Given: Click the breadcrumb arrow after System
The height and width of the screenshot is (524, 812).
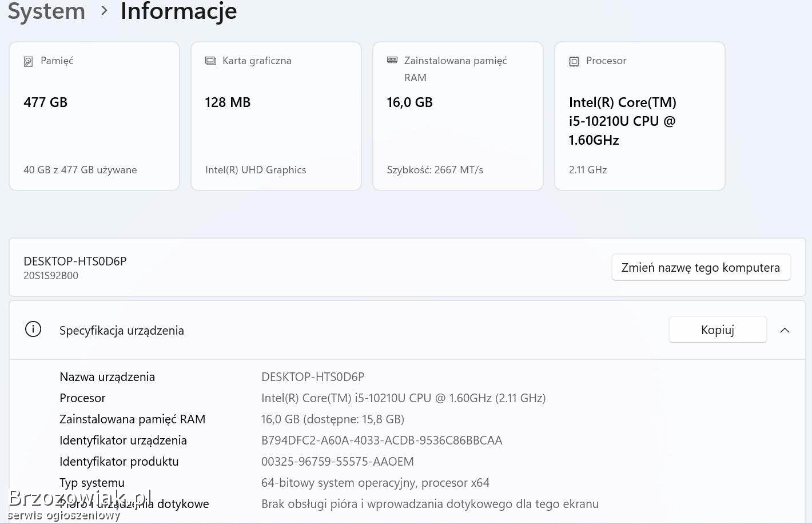Looking at the screenshot, I should pos(104,11).
